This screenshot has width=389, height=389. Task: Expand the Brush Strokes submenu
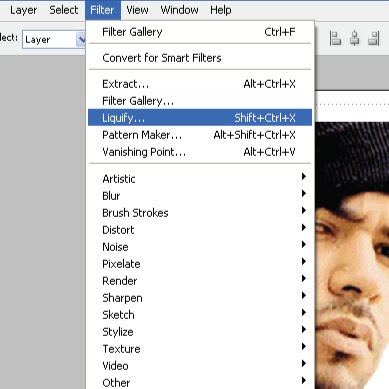[x=199, y=213]
